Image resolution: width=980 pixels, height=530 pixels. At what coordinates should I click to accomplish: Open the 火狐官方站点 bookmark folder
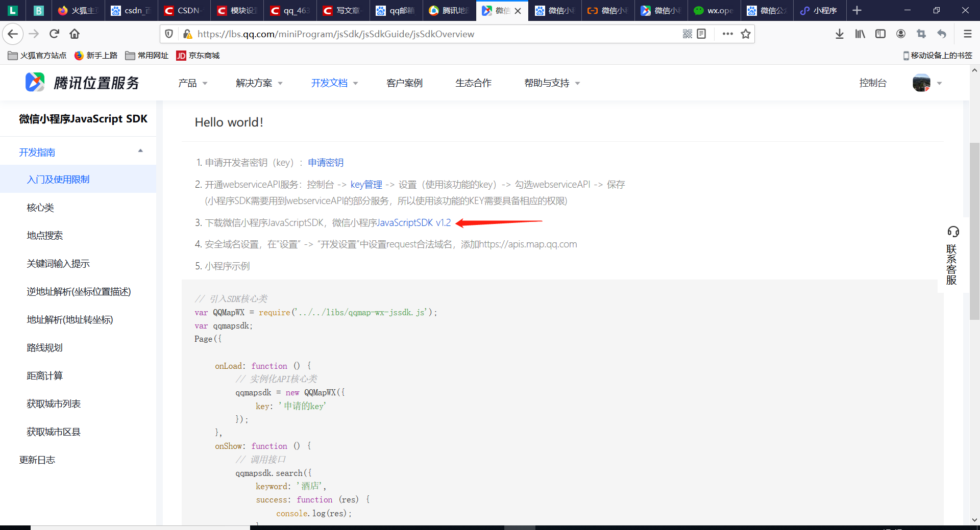click(37, 55)
